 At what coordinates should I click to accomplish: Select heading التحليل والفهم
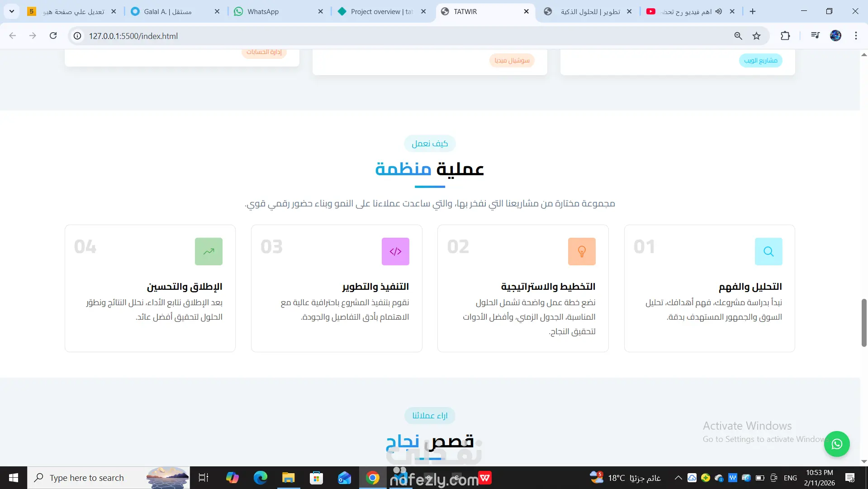point(750,287)
